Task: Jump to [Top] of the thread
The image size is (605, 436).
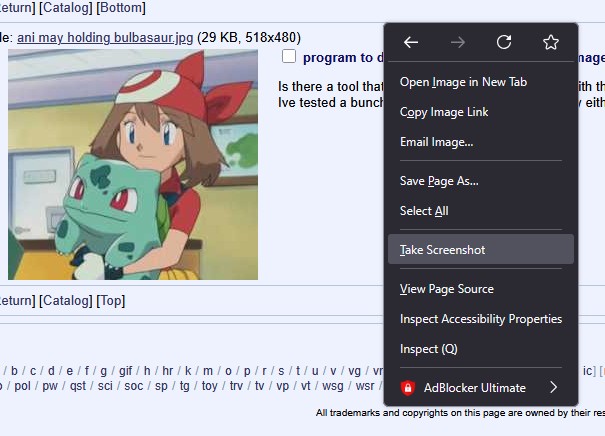Action: (111, 301)
